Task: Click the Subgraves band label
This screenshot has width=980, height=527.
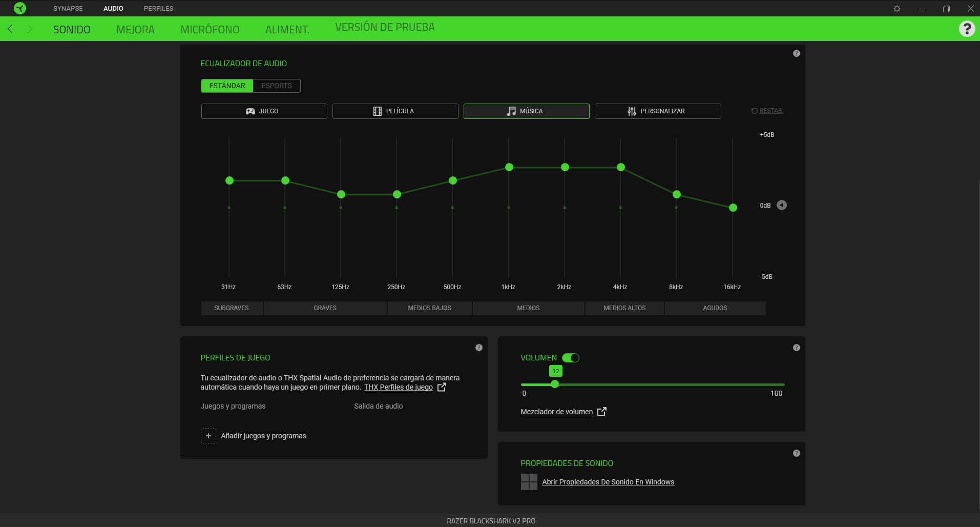Action: (232, 308)
